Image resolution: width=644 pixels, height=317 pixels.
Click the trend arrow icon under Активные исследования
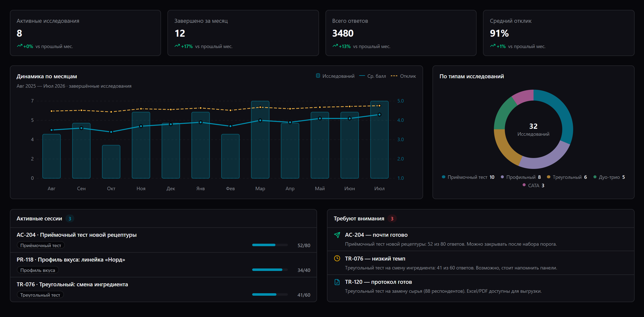click(x=20, y=46)
